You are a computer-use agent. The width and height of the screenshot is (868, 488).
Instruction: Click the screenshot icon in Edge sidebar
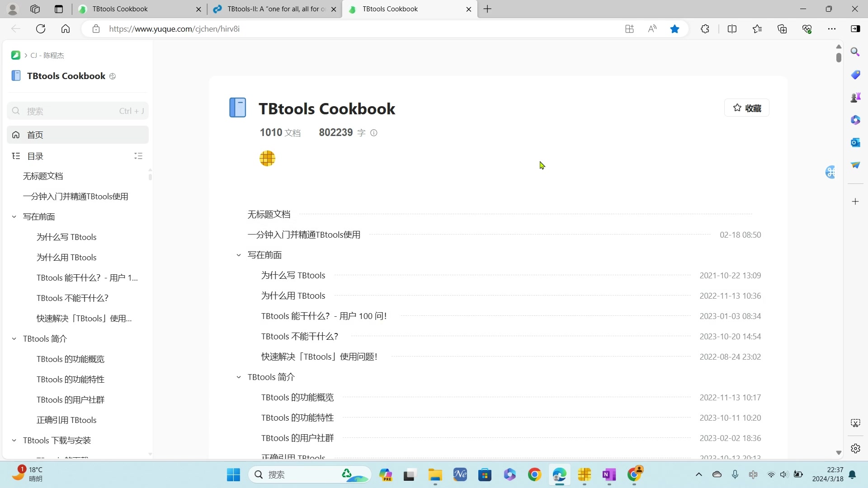tap(855, 423)
